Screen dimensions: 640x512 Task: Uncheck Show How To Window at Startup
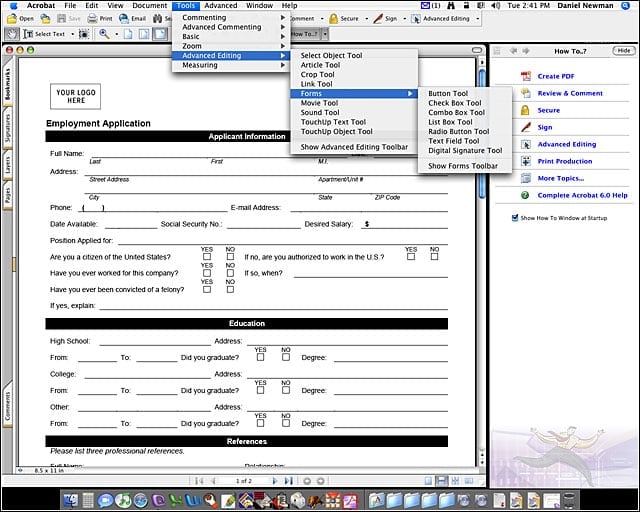(x=515, y=218)
